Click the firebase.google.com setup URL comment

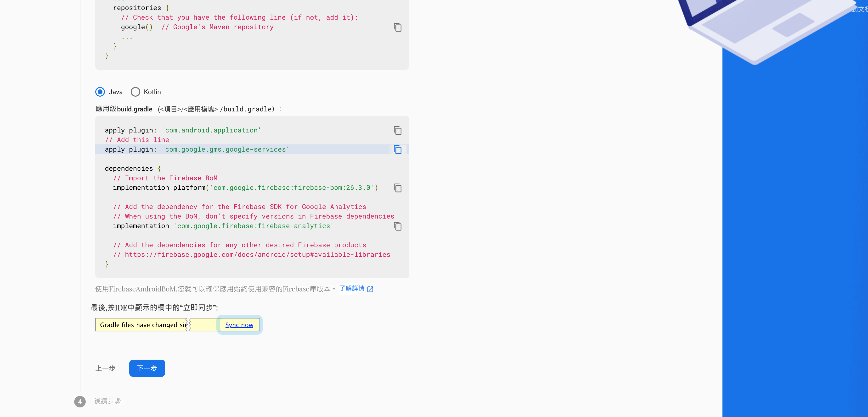click(257, 255)
